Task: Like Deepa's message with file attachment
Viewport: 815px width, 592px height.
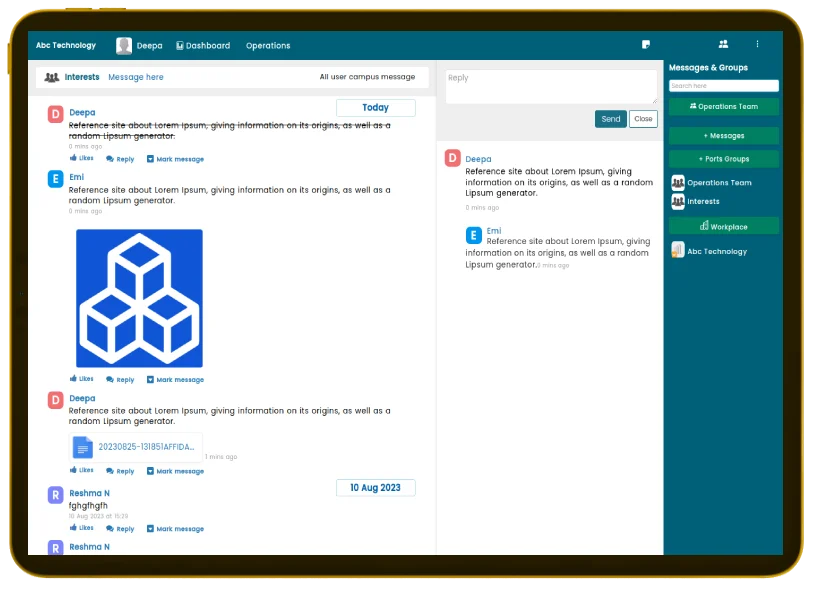Action: pos(82,470)
